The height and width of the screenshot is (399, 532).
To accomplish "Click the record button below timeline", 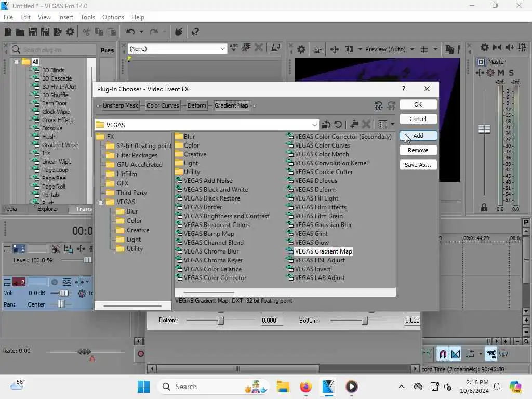I will (x=140, y=354).
